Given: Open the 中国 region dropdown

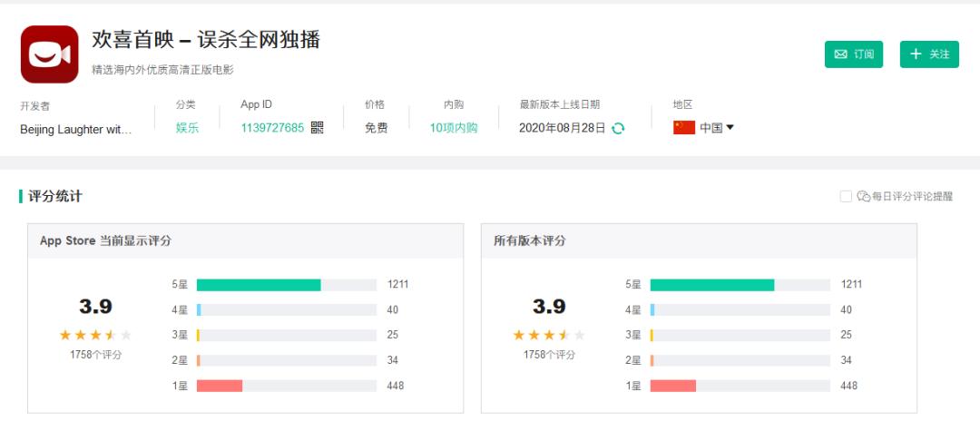Looking at the screenshot, I should [x=716, y=128].
